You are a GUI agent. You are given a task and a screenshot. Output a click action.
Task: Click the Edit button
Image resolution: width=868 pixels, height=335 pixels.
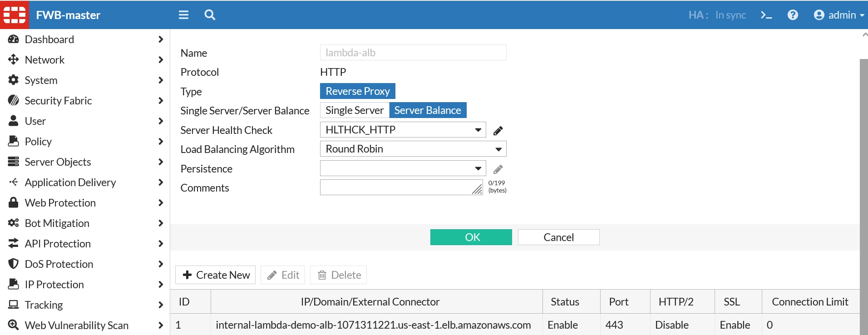point(283,275)
